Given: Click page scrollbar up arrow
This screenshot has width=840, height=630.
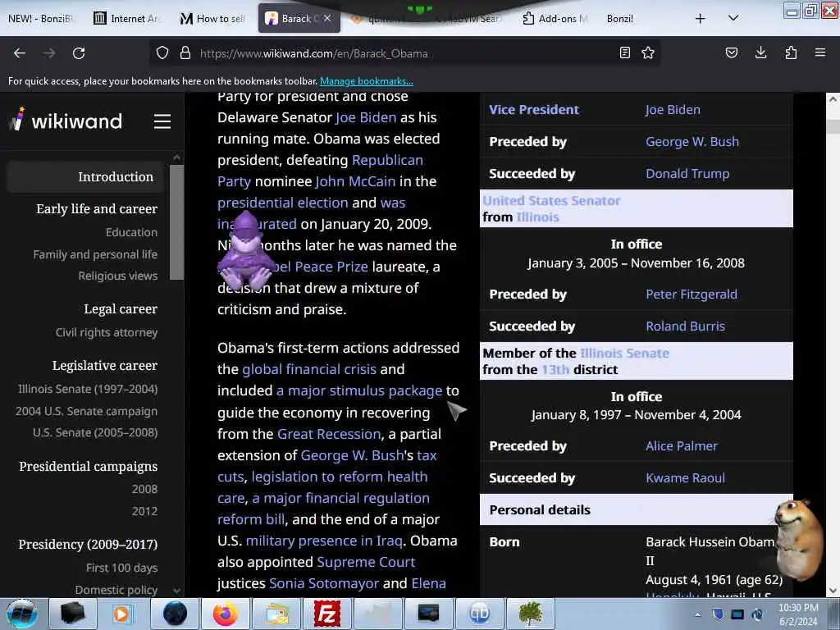Looking at the screenshot, I should pos(833,99).
